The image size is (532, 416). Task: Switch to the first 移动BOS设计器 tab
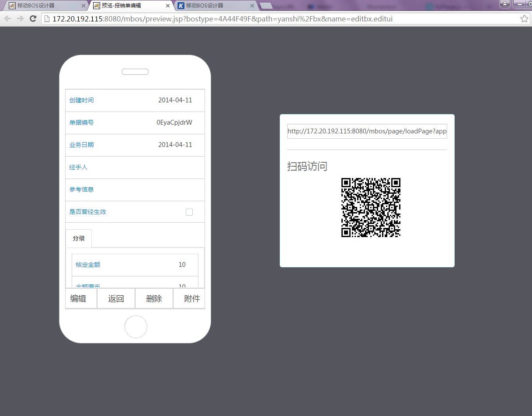pyautogui.click(x=44, y=6)
